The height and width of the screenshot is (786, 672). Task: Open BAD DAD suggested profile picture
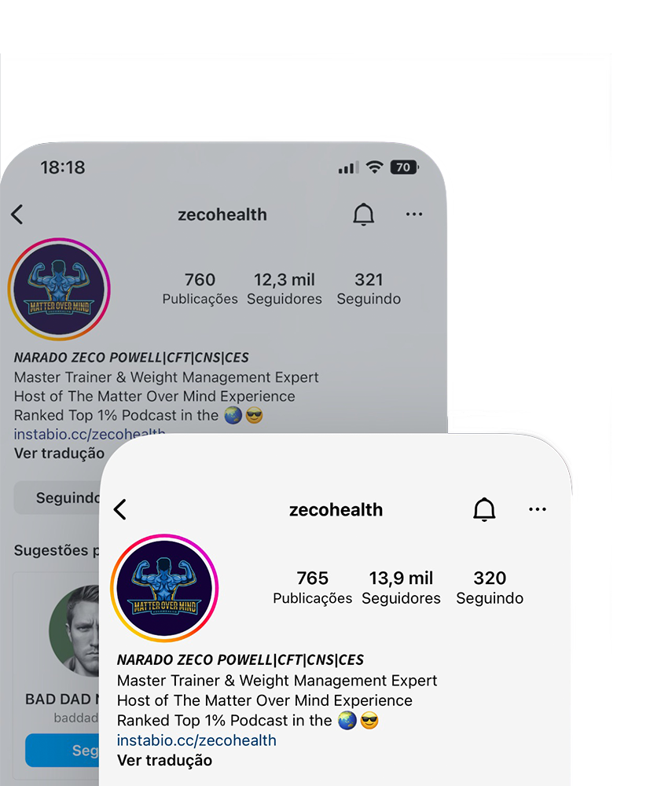click(x=74, y=630)
